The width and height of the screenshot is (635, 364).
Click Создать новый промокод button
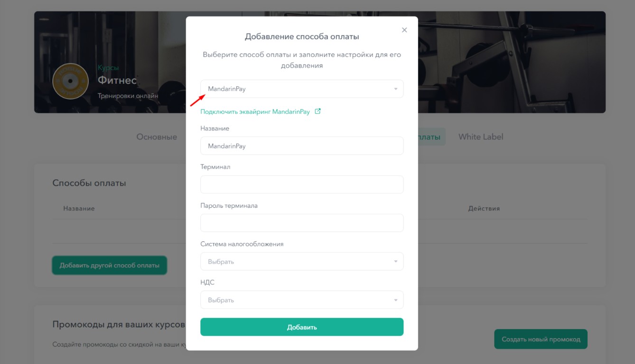click(x=541, y=339)
